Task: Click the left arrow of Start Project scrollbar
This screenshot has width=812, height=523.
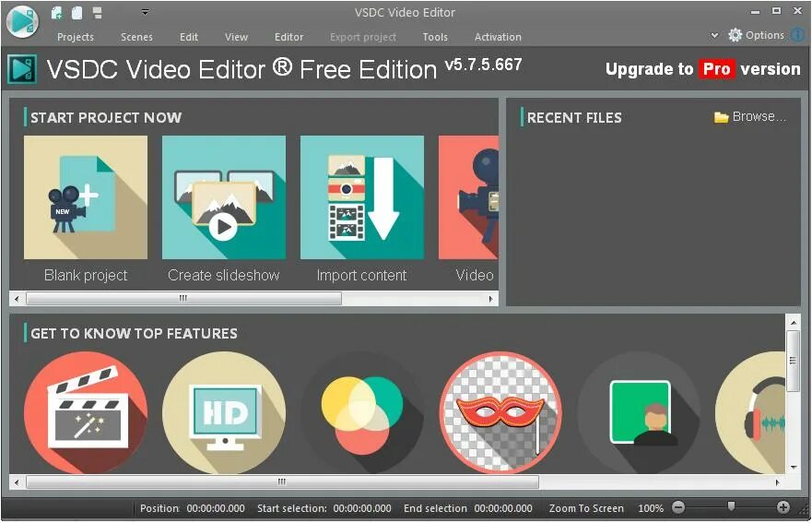Action: (18, 299)
